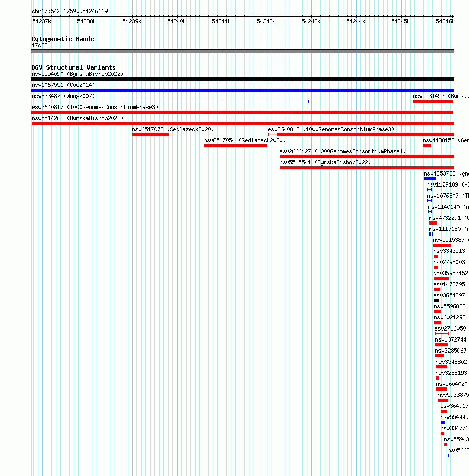Click the nsv1067551 (Coe2014) label
This screenshot has width=469, height=476.
pyautogui.click(x=63, y=85)
